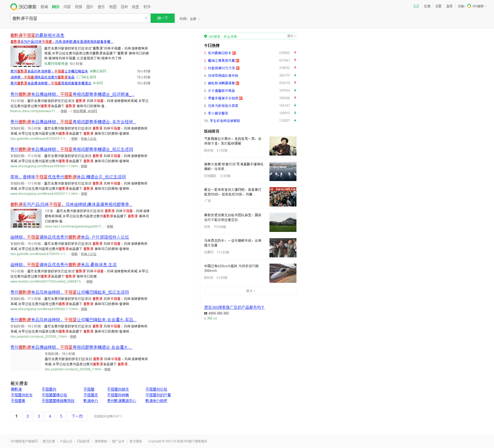Open 桂林人论坛 source link under 户外部落 result
This screenshot has width=494, height=448.
tap(89, 254)
